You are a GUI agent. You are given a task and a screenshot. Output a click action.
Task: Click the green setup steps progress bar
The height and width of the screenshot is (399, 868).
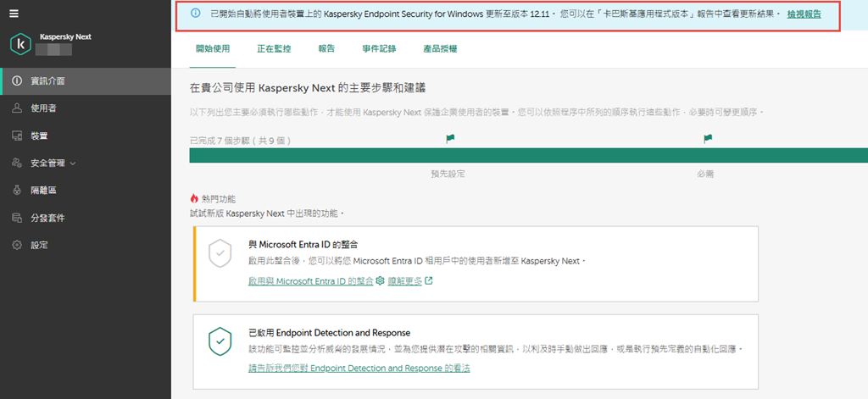click(526, 155)
